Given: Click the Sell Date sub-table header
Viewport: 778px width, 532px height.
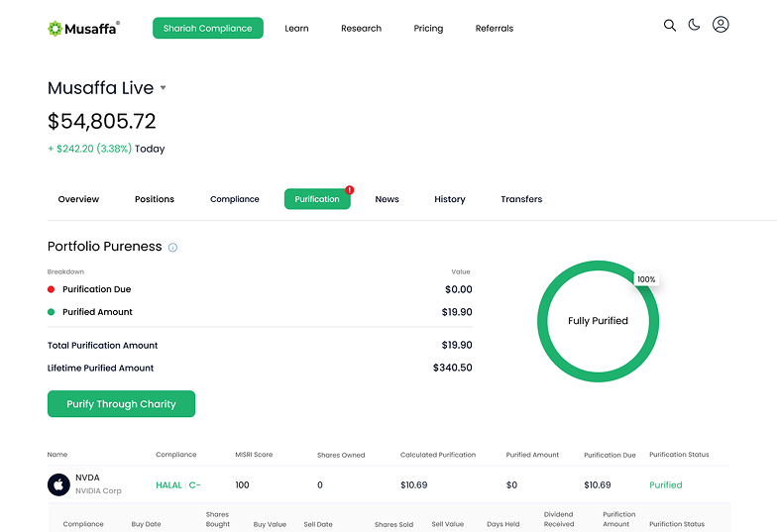Looking at the screenshot, I should click(318, 524).
